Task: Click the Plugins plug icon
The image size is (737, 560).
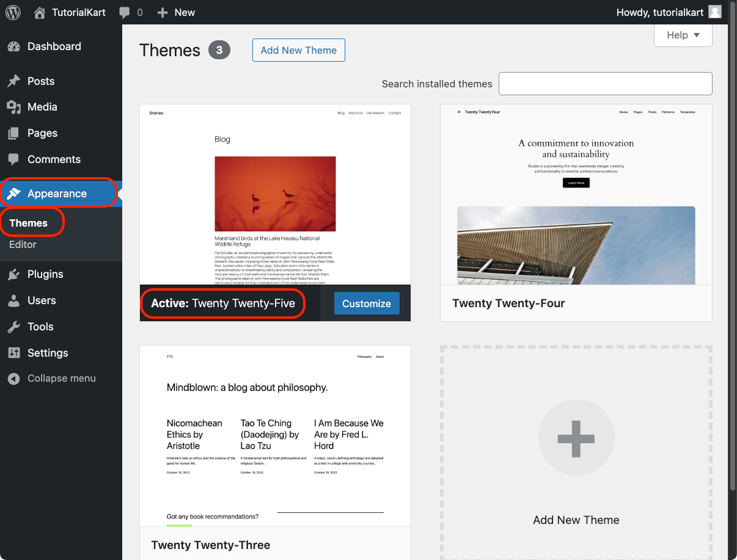Action: [13, 274]
